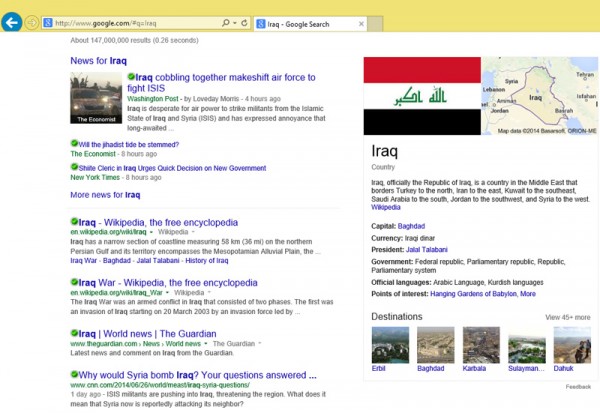The image size is (600, 413).
Task: Click the Karbala text link under Destinations
Action: coord(474,368)
